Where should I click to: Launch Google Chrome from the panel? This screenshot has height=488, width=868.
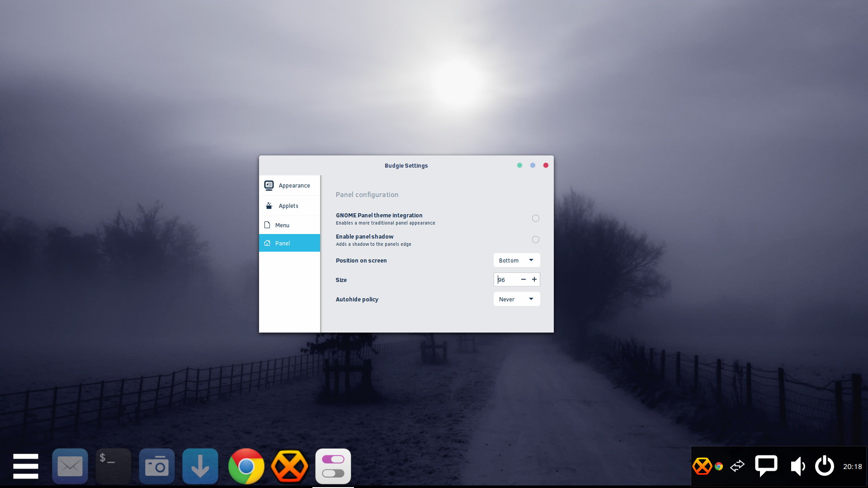pyautogui.click(x=246, y=466)
